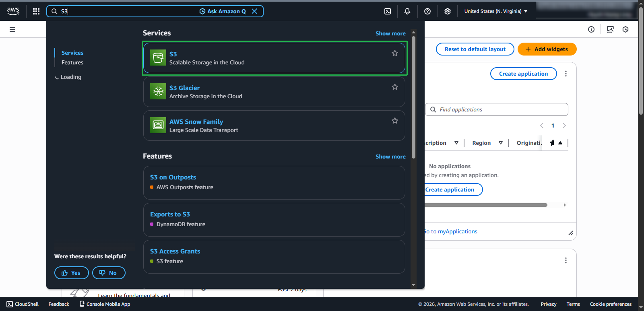Select Features in the search sidebar
644x311 pixels.
click(x=72, y=62)
